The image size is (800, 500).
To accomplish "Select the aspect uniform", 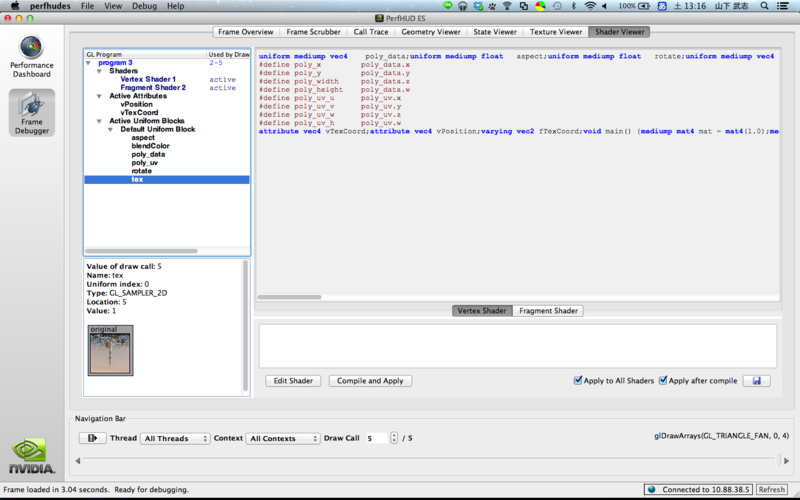I will [143, 138].
